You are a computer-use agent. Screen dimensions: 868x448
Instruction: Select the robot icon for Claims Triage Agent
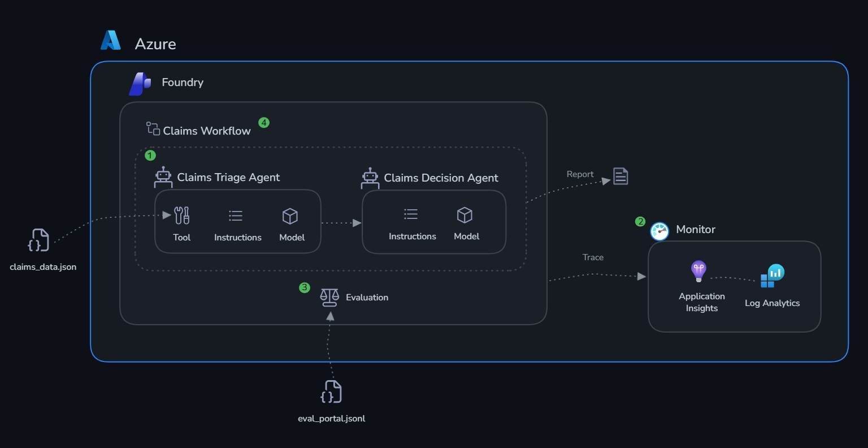[163, 177]
